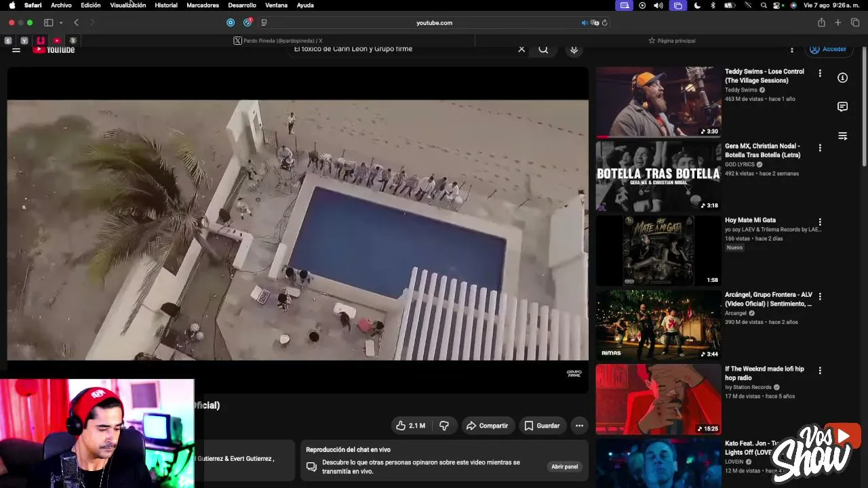
Task: Toggle Focus moon icon in menu bar
Action: [x=697, y=5]
